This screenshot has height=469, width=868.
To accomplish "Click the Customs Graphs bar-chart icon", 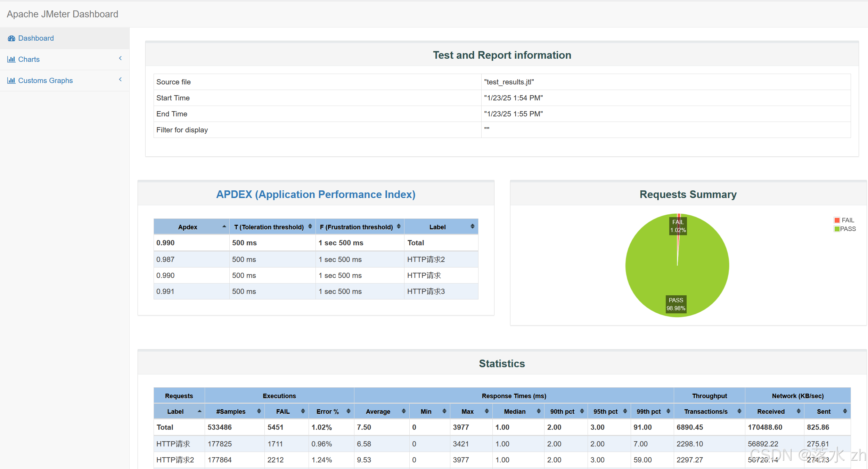I will [11, 81].
